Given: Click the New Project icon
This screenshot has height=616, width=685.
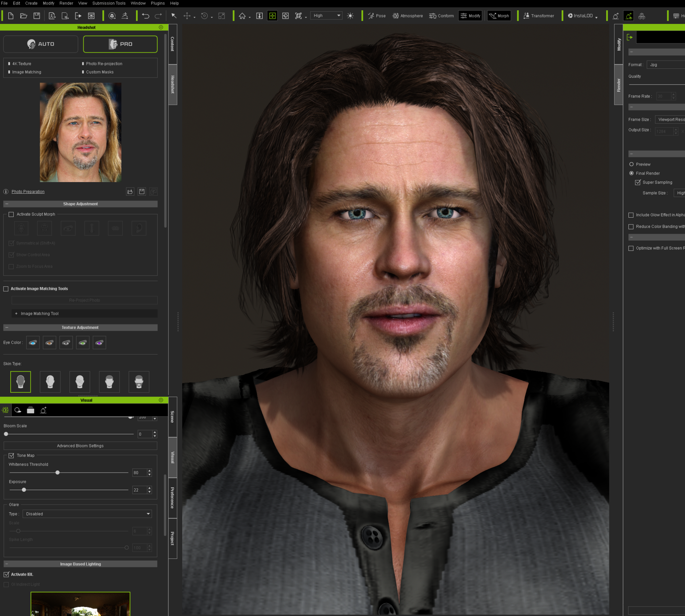Looking at the screenshot, I should pos(11,16).
